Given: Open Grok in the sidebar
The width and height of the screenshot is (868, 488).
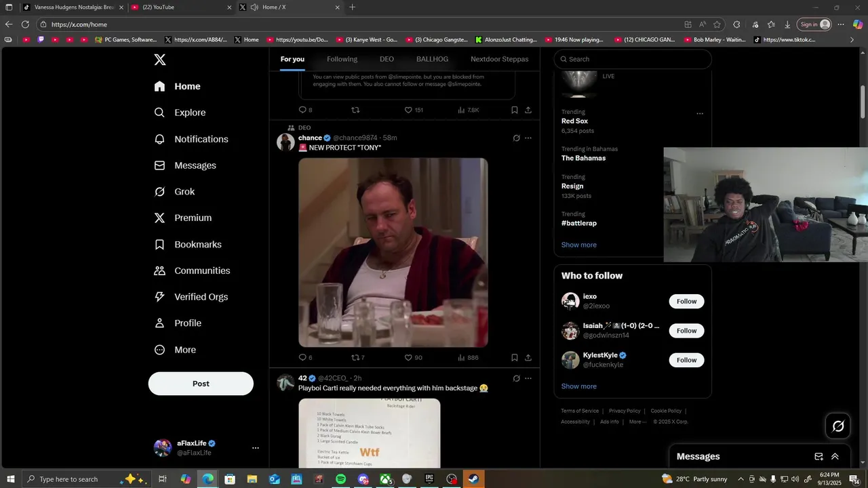Looking at the screenshot, I should pyautogui.click(x=174, y=192).
